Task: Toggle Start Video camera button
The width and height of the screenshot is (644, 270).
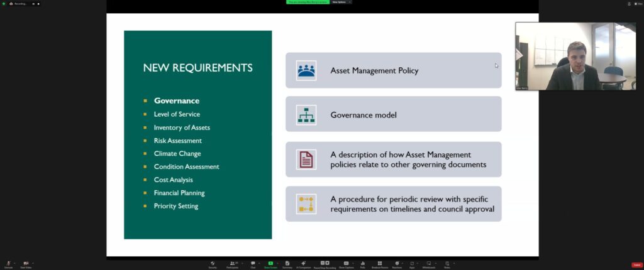Action: coord(26,263)
